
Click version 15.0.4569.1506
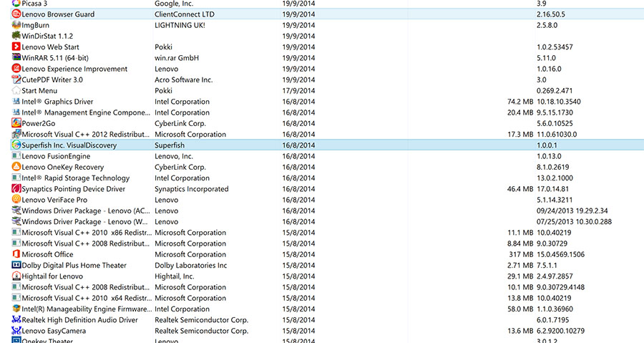(x=560, y=254)
